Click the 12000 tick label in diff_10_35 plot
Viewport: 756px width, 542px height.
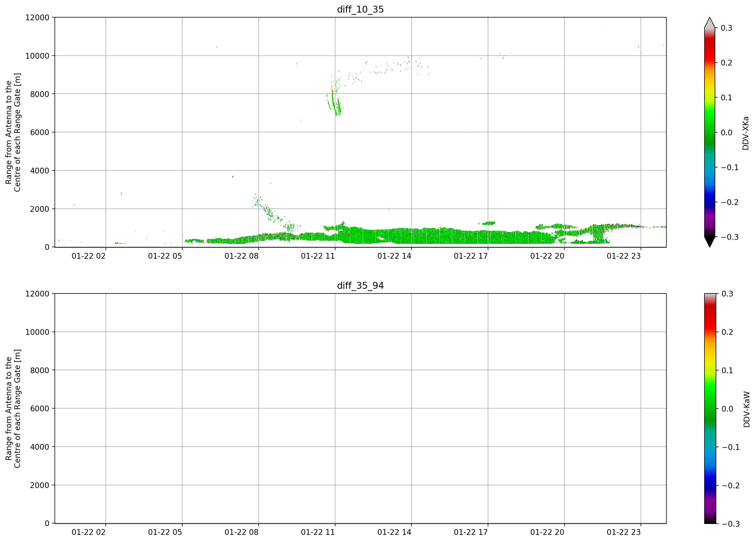[x=37, y=17]
